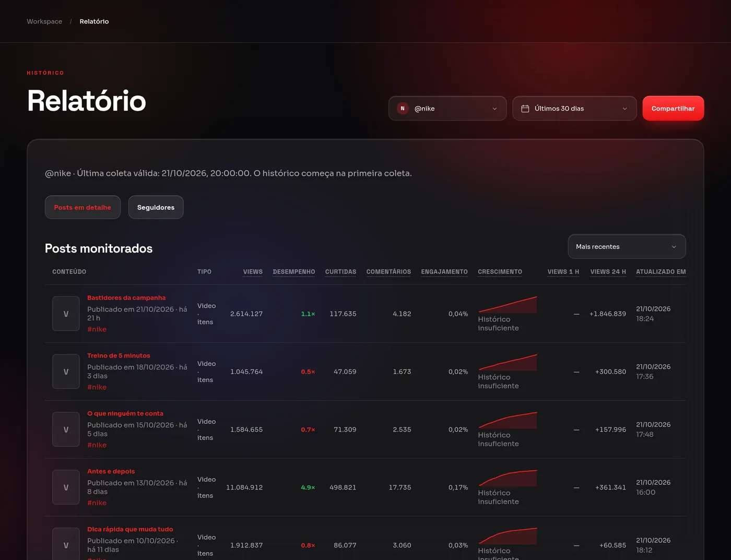Screen dimensions: 731x560
Task: Click the +361.341 views 24h value
Action: 610,487
